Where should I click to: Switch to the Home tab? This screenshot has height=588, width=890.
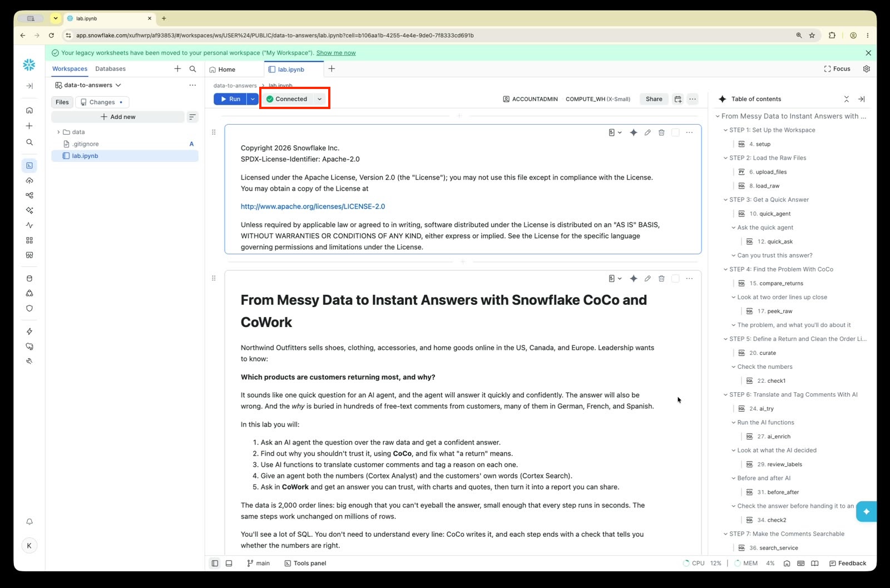tap(223, 70)
